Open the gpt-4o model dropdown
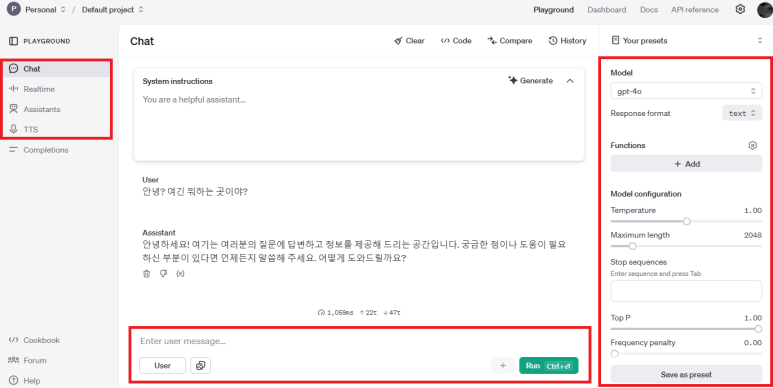773x388 pixels. (x=686, y=91)
